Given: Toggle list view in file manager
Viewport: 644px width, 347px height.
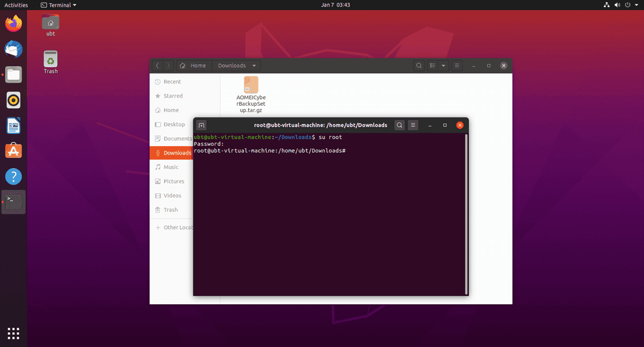Looking at the screenshot, I should (x=433, y=66).
